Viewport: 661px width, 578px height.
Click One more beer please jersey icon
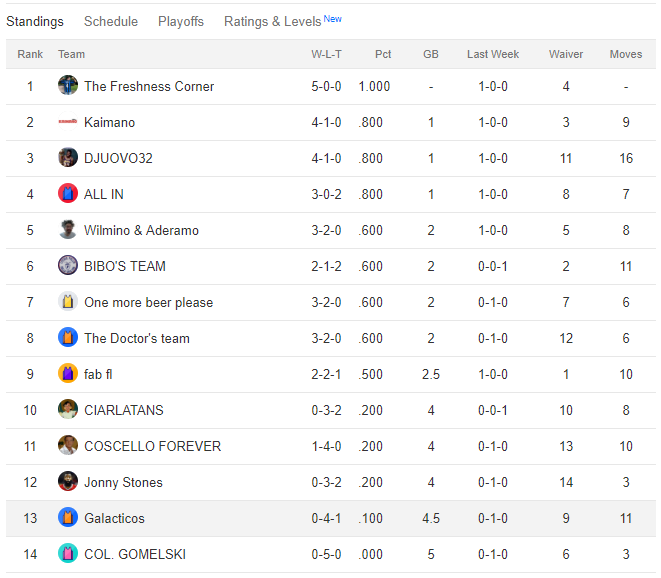[x=68, y=302]
